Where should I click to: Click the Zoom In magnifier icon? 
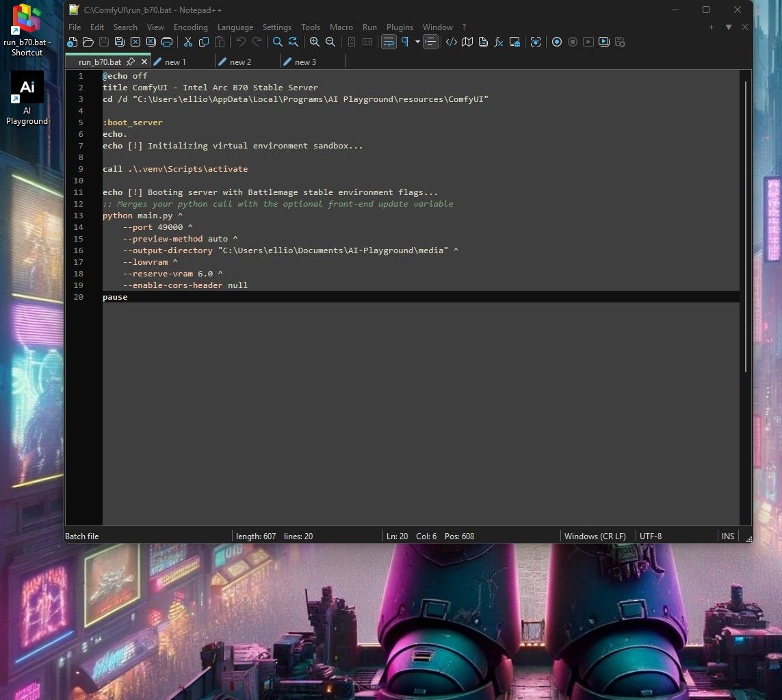pos(315,42)
